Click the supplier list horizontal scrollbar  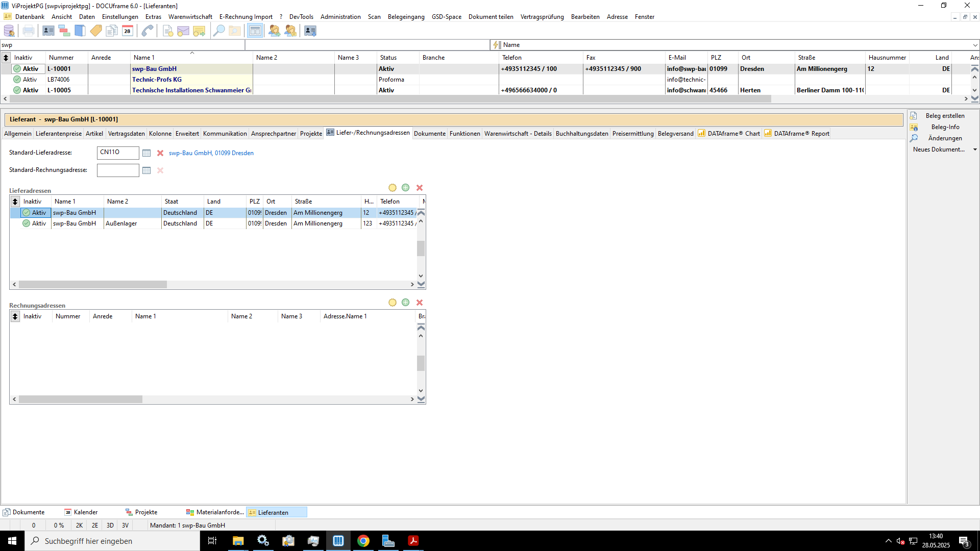tap(391, 99)
